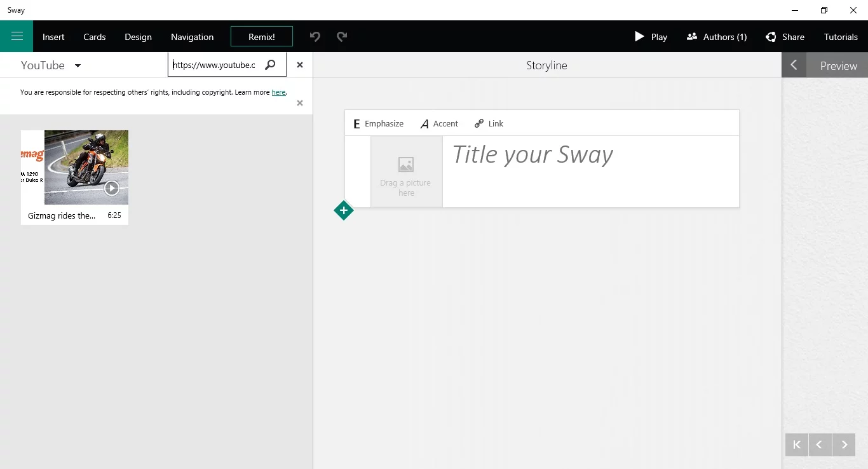Apply Emphasize formatting to the title
The height and width of the screenshot is (469, 868).
[x=379, y=123]
